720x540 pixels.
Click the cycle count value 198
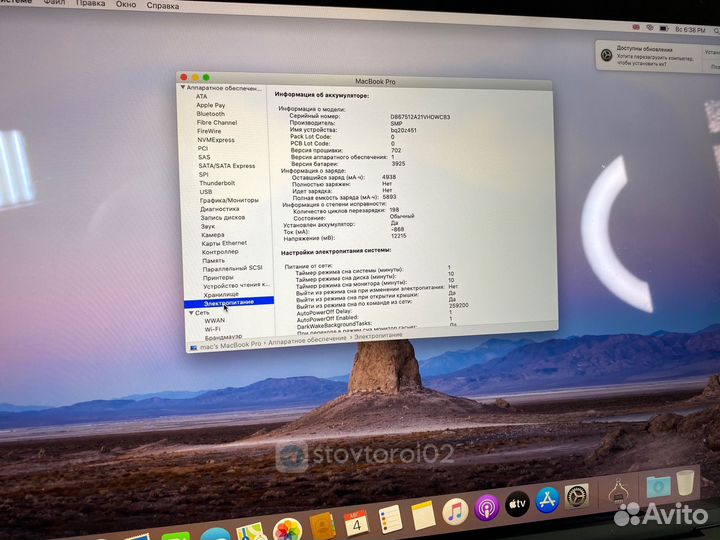[x=394, y=209]
